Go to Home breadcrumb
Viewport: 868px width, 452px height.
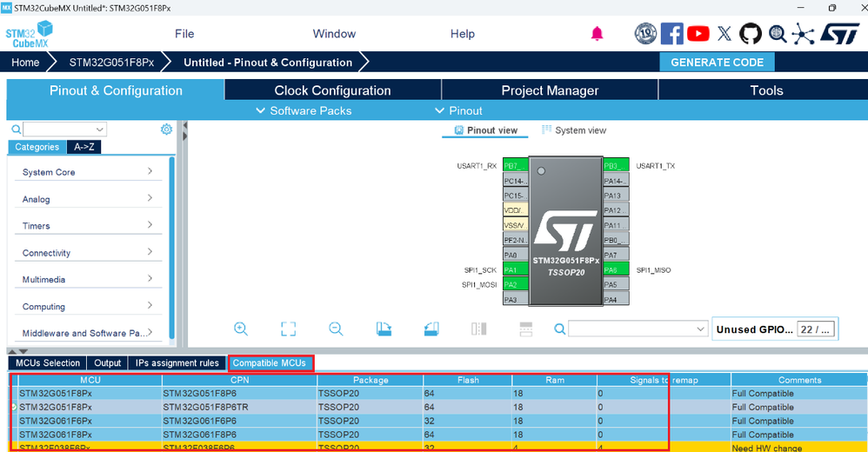25,63
